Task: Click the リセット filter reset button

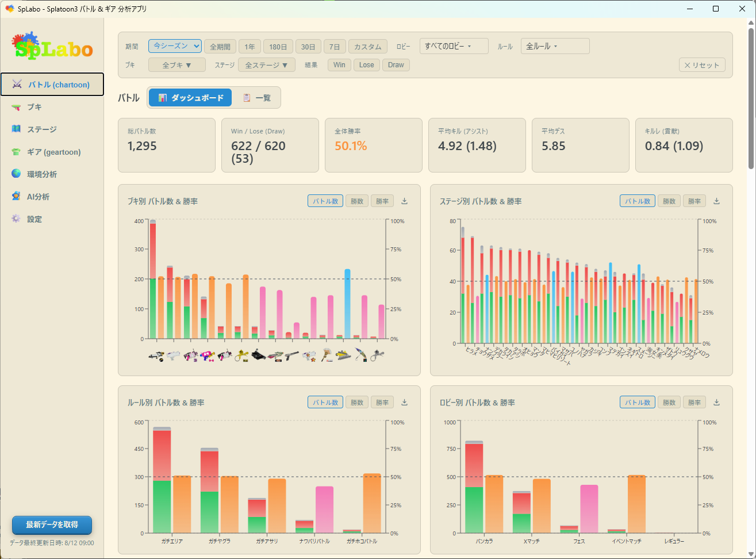Action: [702, 65]
